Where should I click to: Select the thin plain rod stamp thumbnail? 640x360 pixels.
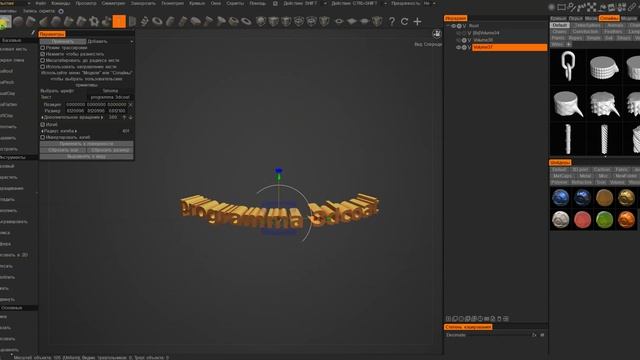click(x=568, y=139)
